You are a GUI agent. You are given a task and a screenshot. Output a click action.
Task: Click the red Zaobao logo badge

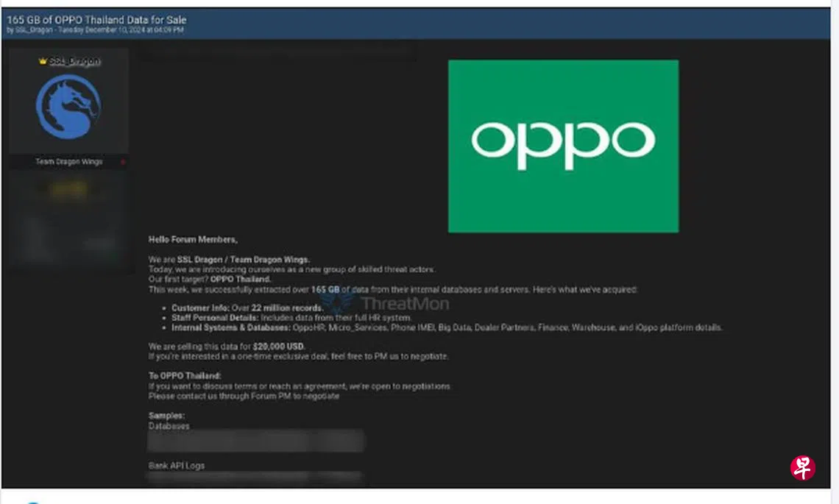click(802, 467)
